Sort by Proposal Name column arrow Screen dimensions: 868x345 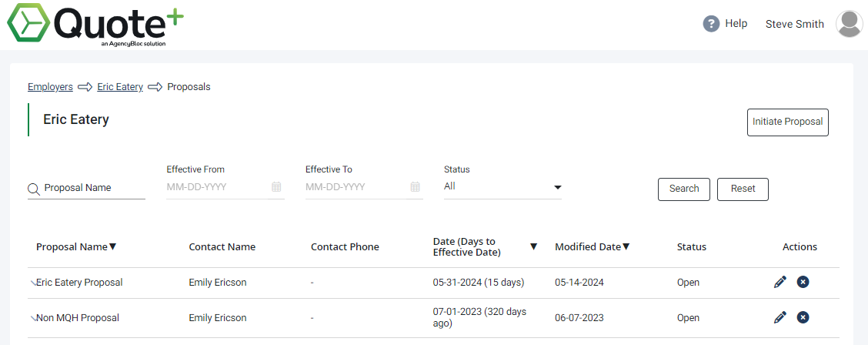(113, 247)
